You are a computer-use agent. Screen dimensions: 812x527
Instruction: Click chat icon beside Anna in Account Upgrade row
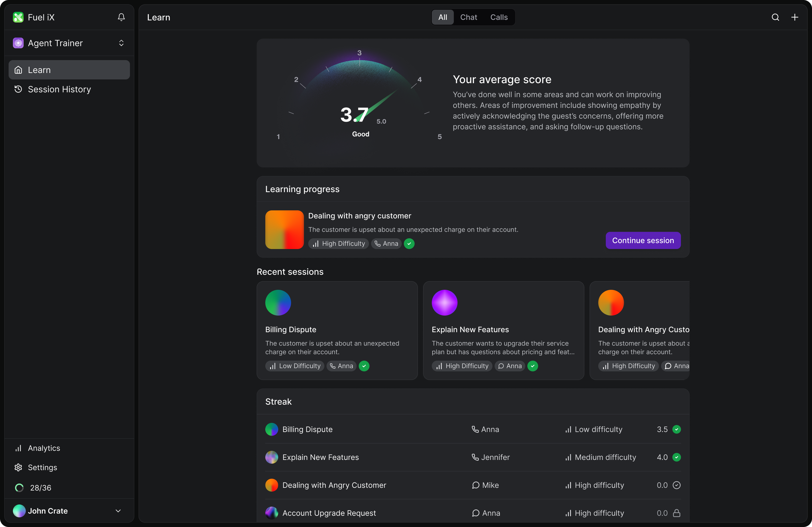(476, 513)
